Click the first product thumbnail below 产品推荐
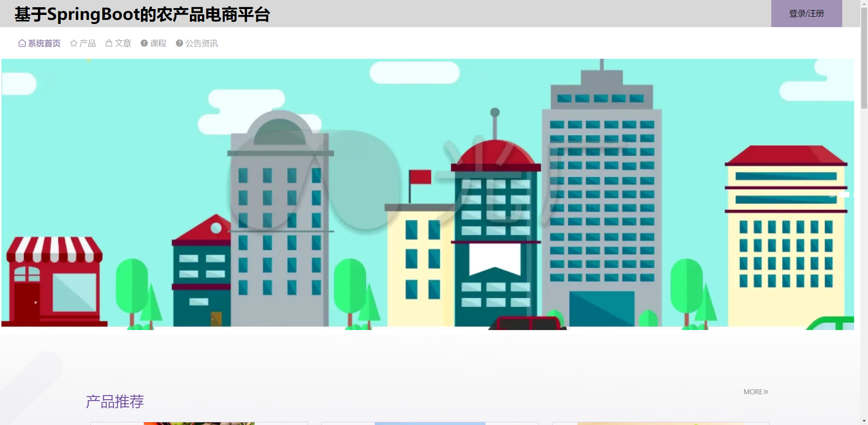This screenshot has height=425, width=868. coord(199,424)
